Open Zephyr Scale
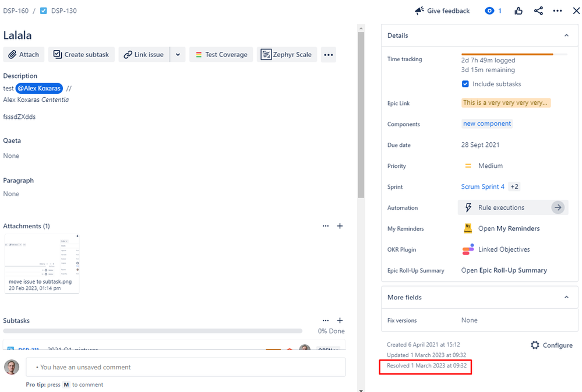The image size is (582, 392). (287, 55)
